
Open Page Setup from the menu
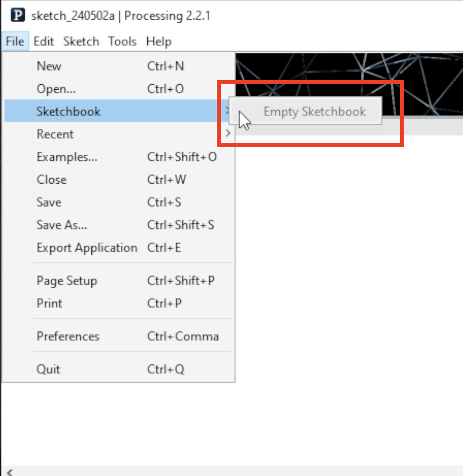(119, 280)
